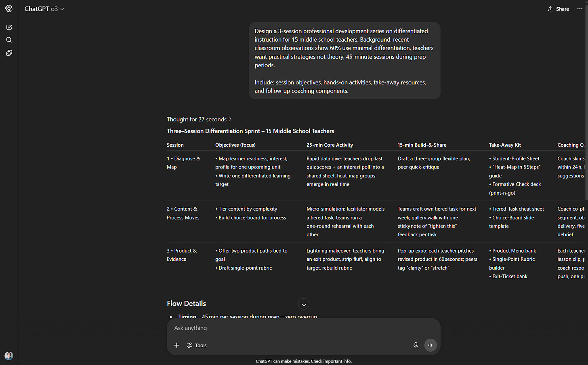
Task: Click the Ask anything input field
Action: tap(303, 328)
